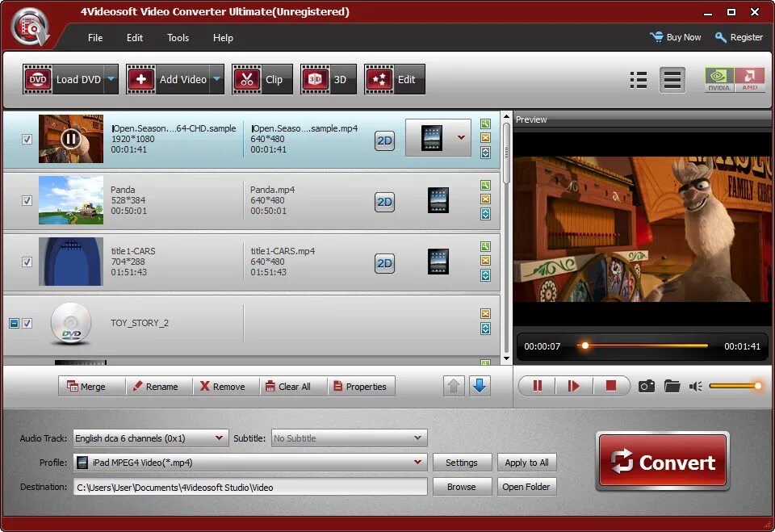
Task: Toggle 2D mode for Open.Season video
Action: click(384, 141)
